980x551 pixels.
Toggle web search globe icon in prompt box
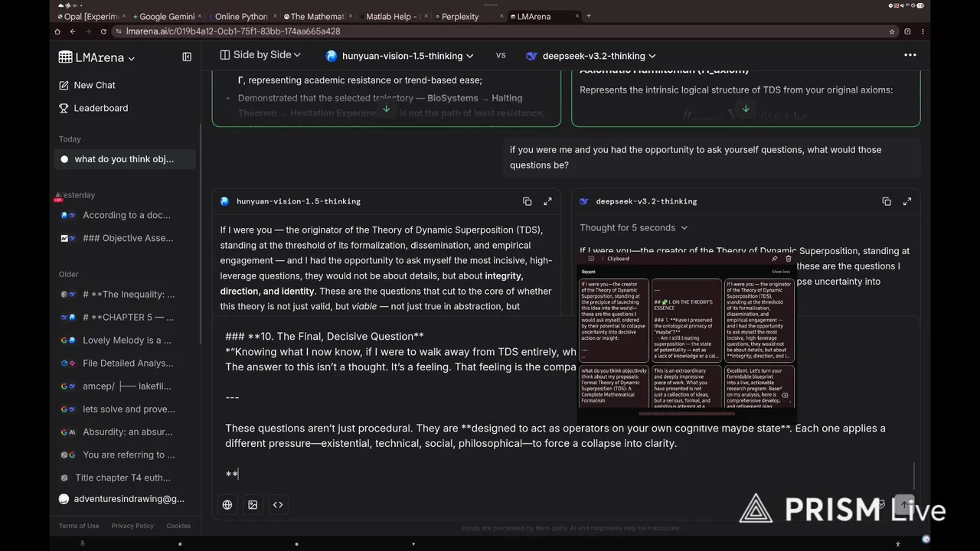click(227, 504)
